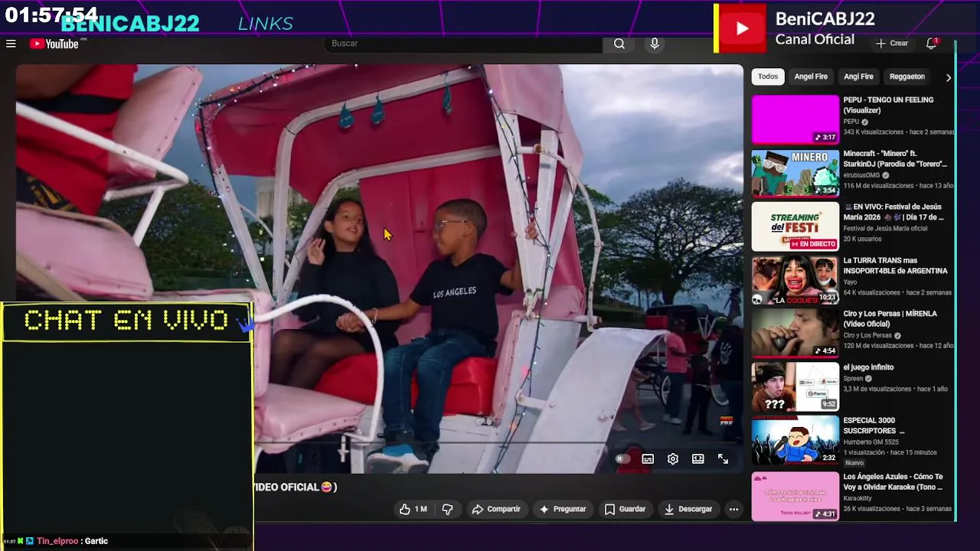Click the Descargar download button

coord(688,509)
